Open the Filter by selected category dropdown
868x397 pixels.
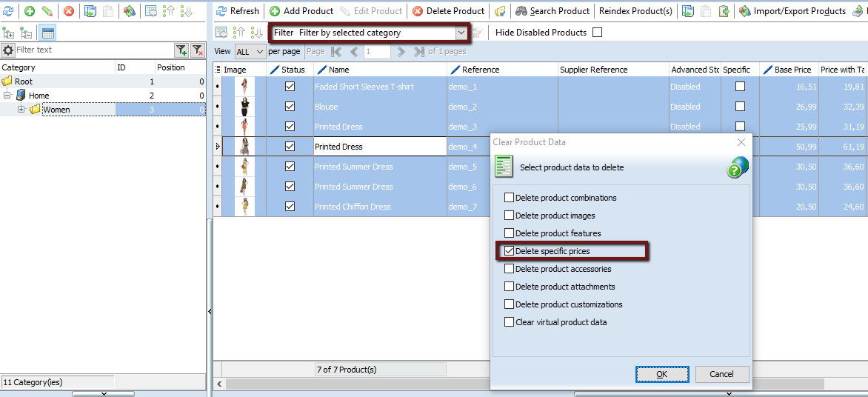click(x=461, y=33)
